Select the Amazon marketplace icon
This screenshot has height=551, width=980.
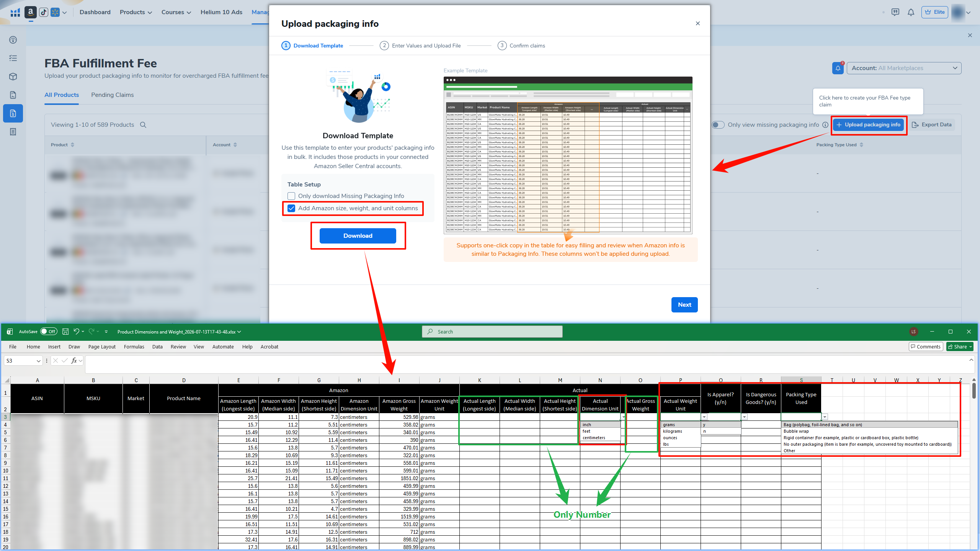point(31,12)
